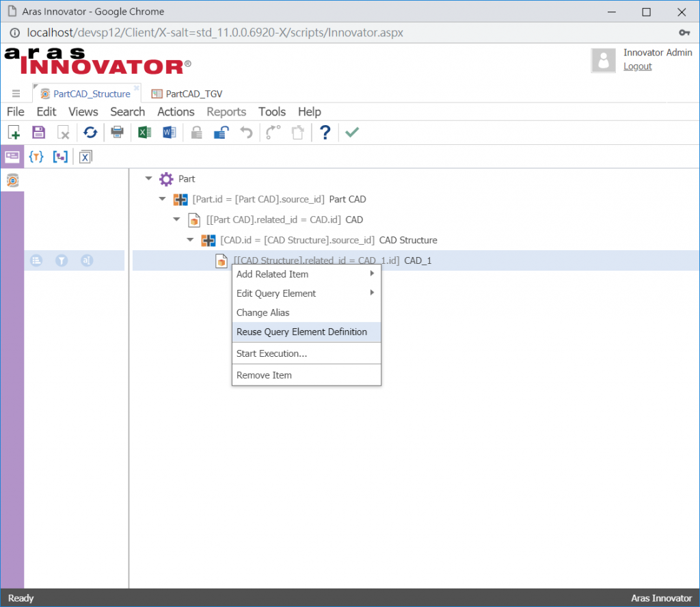Toggle the form view purple icon
The height and width of the screenshot is (607, 700).
(x=12, y=157)
